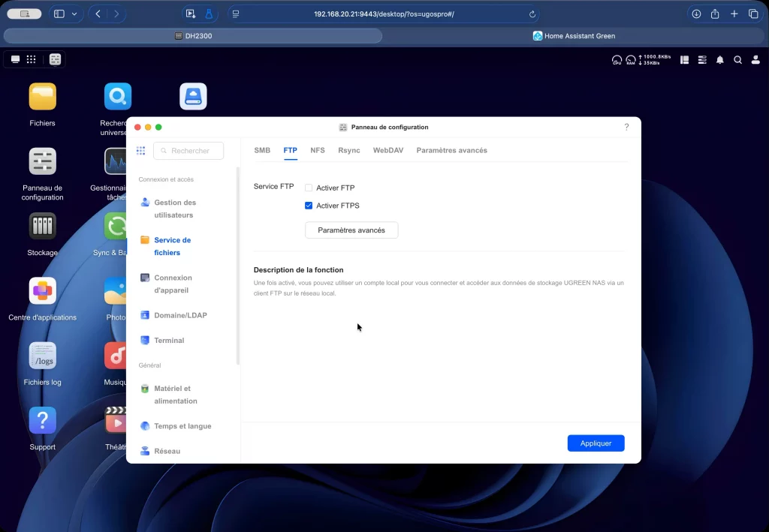Click the help question mark in panel
Image resolution: width=769 pixels, height=532 pixels.
[626, 128]
